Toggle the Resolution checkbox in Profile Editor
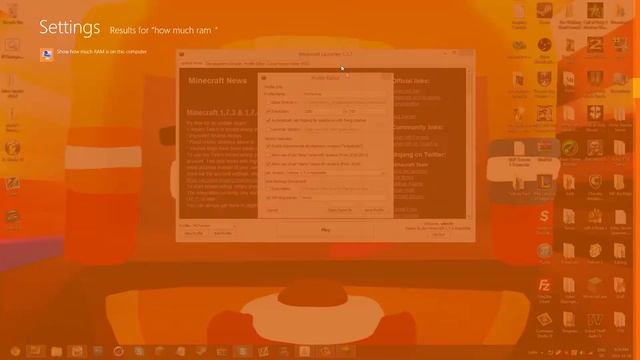This screenshot has height=360, width=640. point(268,111)
